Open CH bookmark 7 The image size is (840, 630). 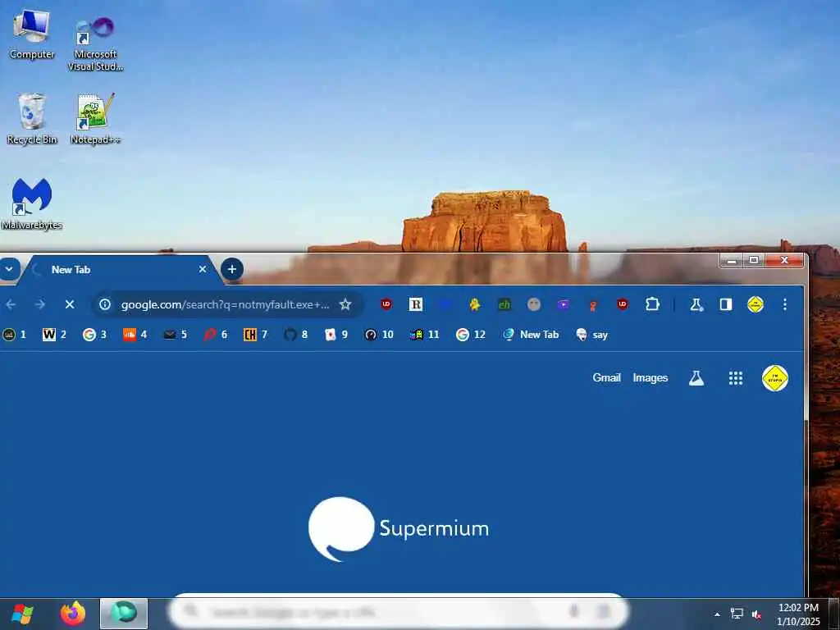pyautogui.click(x=256, y=335)
